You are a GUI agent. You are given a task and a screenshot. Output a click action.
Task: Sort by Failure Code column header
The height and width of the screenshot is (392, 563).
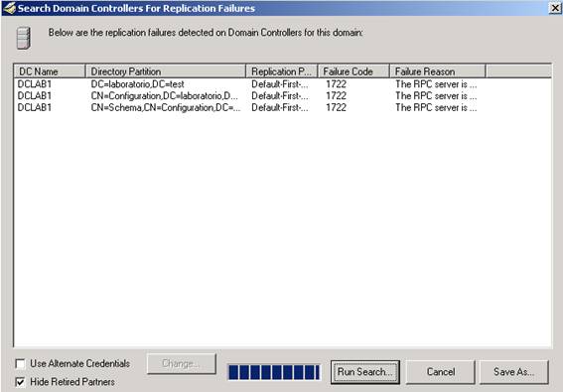353,71
